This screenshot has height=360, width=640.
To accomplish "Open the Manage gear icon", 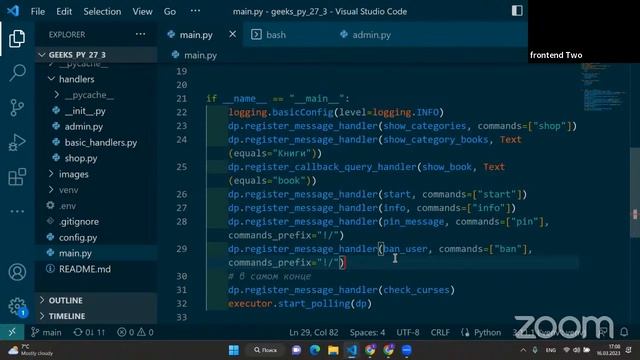I will click(x=17, y=306).
